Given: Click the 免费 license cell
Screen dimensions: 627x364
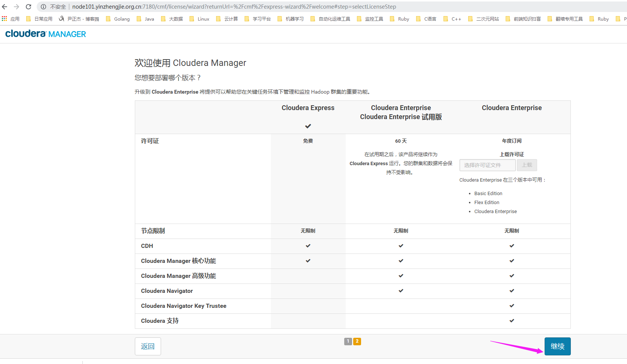Looking at the screenshot, I should [x=308, y=141].
